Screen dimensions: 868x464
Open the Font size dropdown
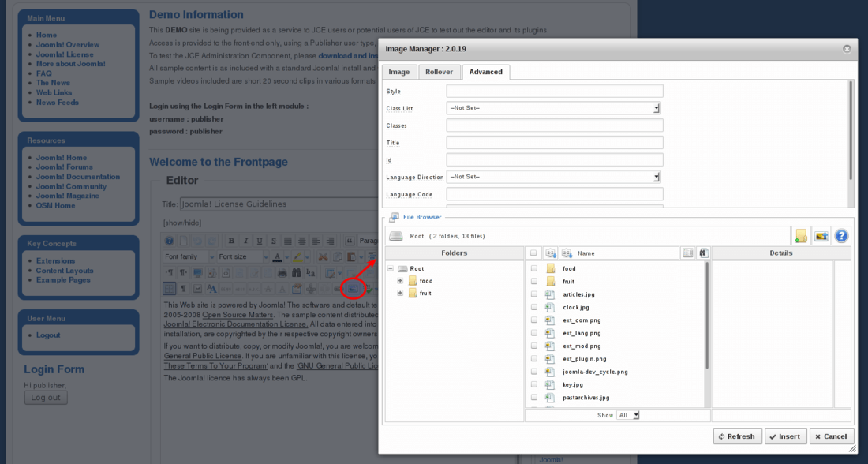pyautogui.click(x=243, y=256)
